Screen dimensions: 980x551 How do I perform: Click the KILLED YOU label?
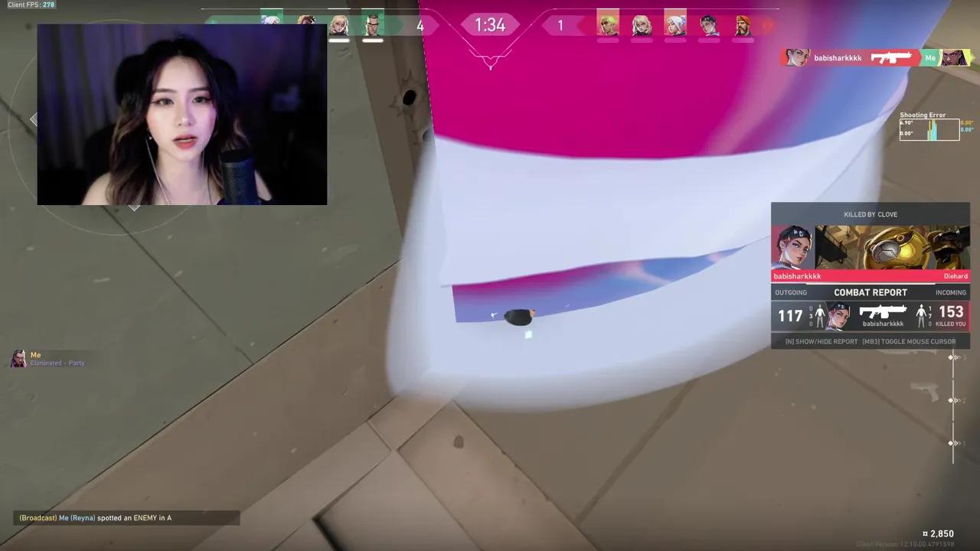pos(951,324)
